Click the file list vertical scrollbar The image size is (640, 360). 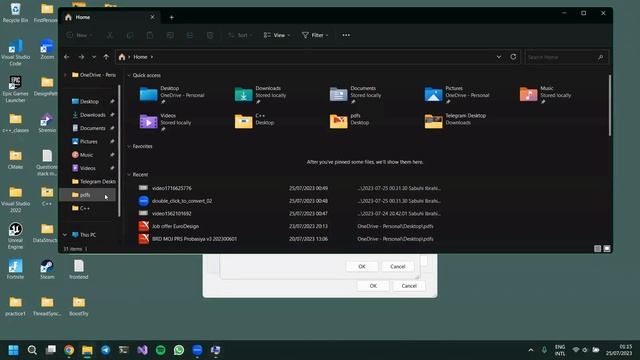pos(610,105)
